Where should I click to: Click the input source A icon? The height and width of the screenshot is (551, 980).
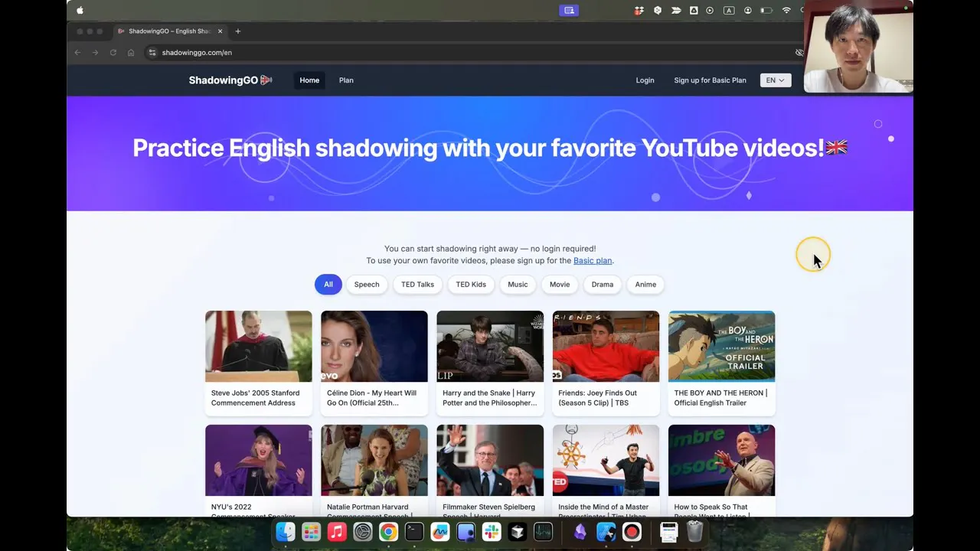[x=729, y=11]
